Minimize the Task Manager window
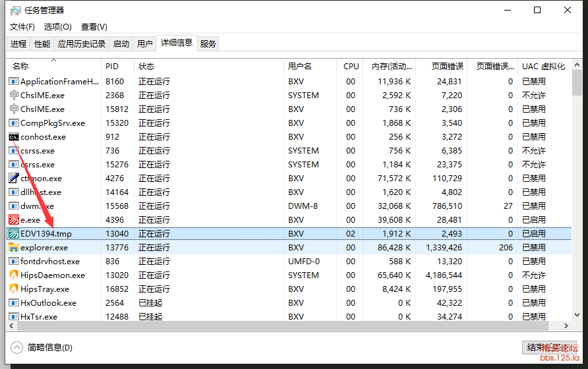 pyautogui.click(x=508, y=10)
